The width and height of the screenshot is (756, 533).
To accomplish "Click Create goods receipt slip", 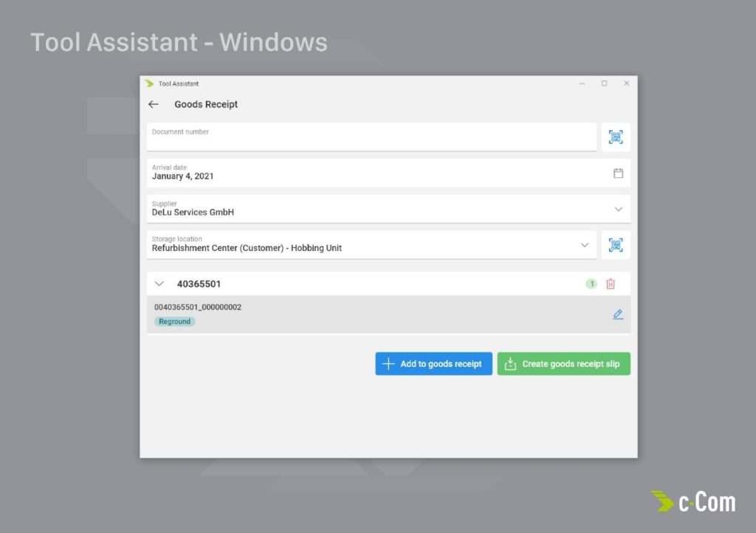I will pos(563,364).
